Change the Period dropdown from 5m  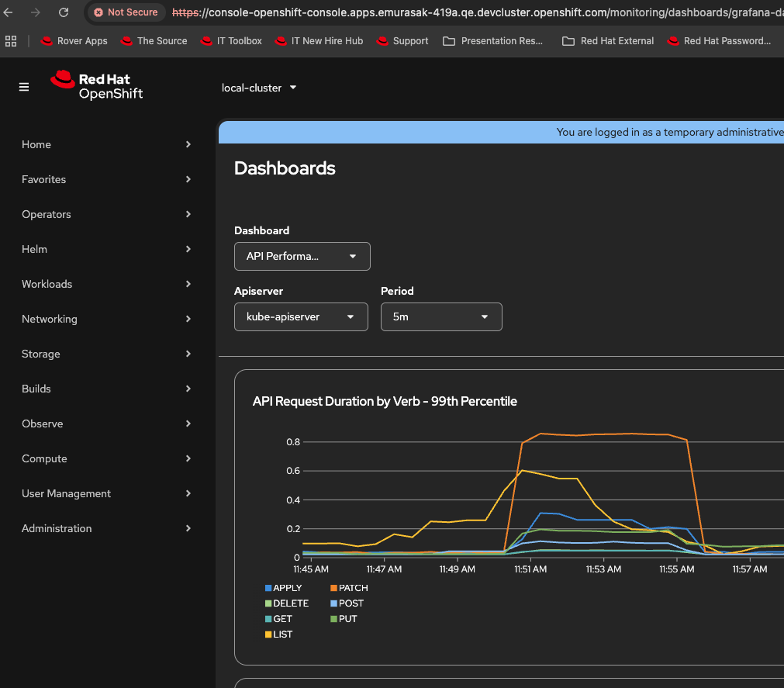[x=441, y=316]
